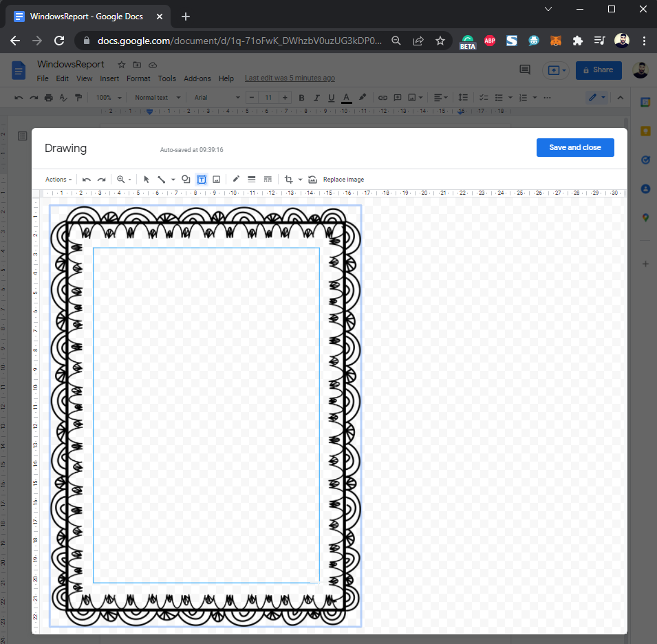Decrease the font size

click(251, 98)
